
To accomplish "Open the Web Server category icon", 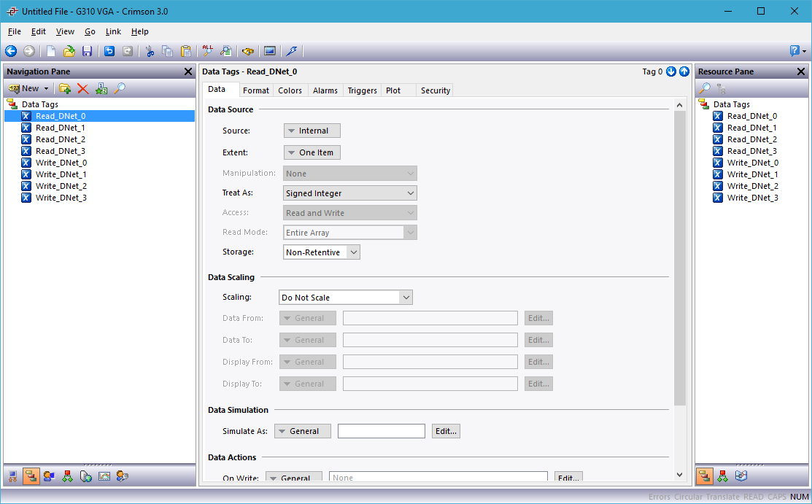I will click(86, 476).
